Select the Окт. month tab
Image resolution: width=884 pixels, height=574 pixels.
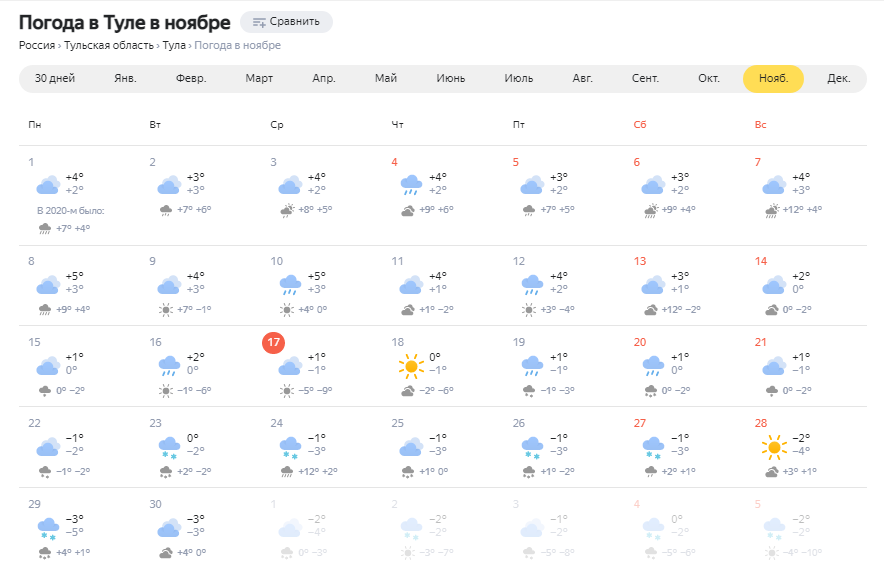[x=709, y=78]
